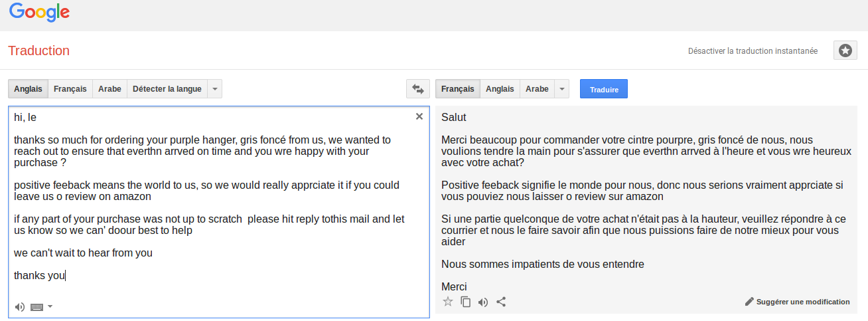
Task: Disable instant translation link
Action: [x=753, y=51]
